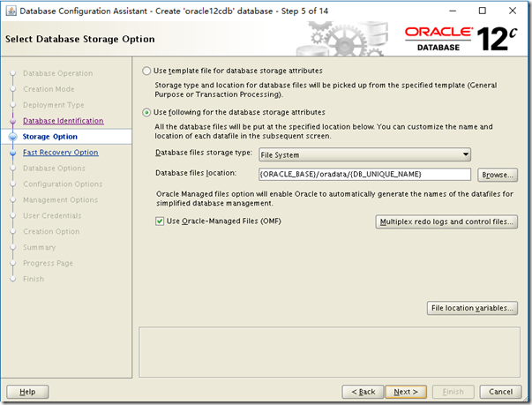Select Storage Option step in sidebar
This screenshot has height=405, width=532.
50,137
